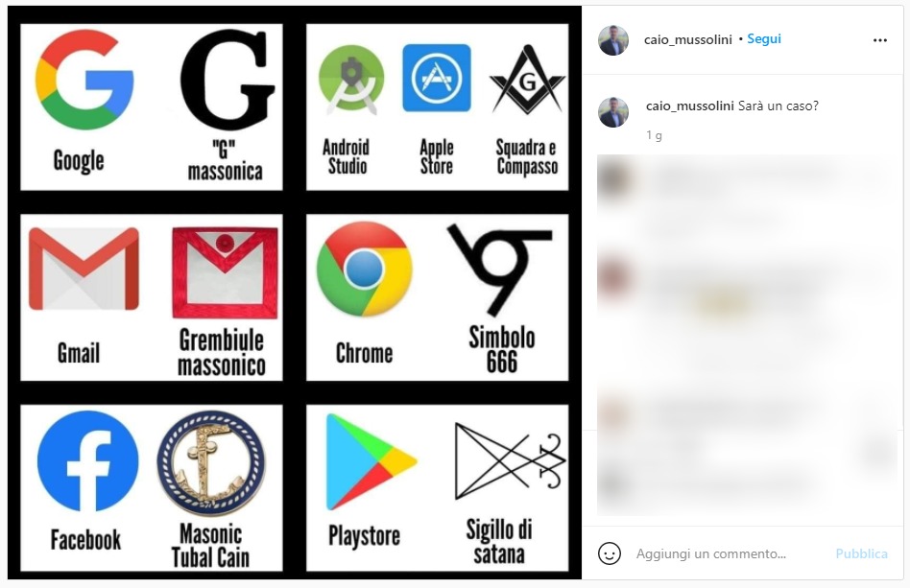910x588 pixels.
Task: Click the Pubblica button to post comment
Action: [861, 553]
